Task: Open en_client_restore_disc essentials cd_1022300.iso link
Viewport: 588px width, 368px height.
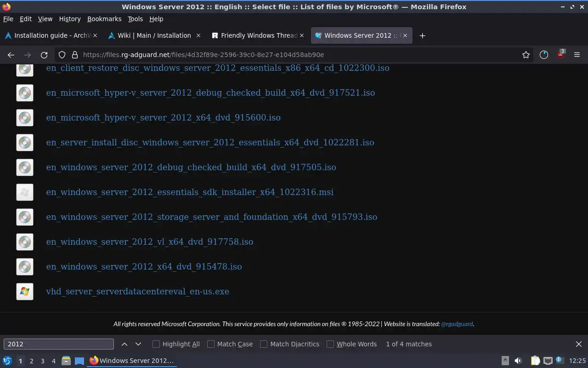Action: point(218,68)
